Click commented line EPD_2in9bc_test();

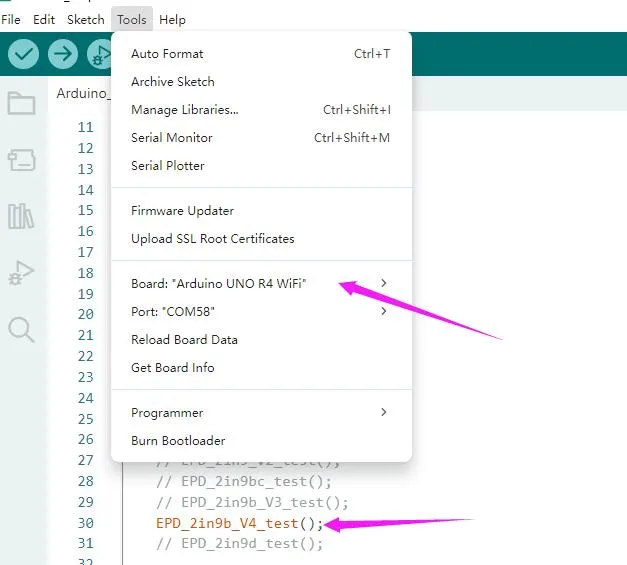244,481
